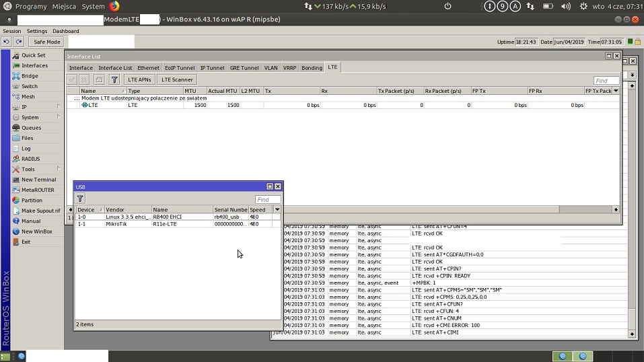The image size is (644, 362).
Task: Switch to the EoIP Tunnel tab
Action: point(180,68)
